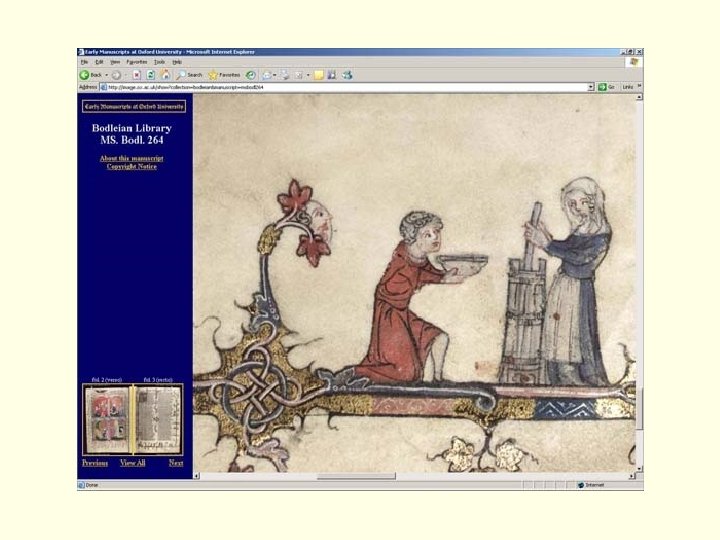Go back with the Back button
720x540 pixels.
click(91, 75)
